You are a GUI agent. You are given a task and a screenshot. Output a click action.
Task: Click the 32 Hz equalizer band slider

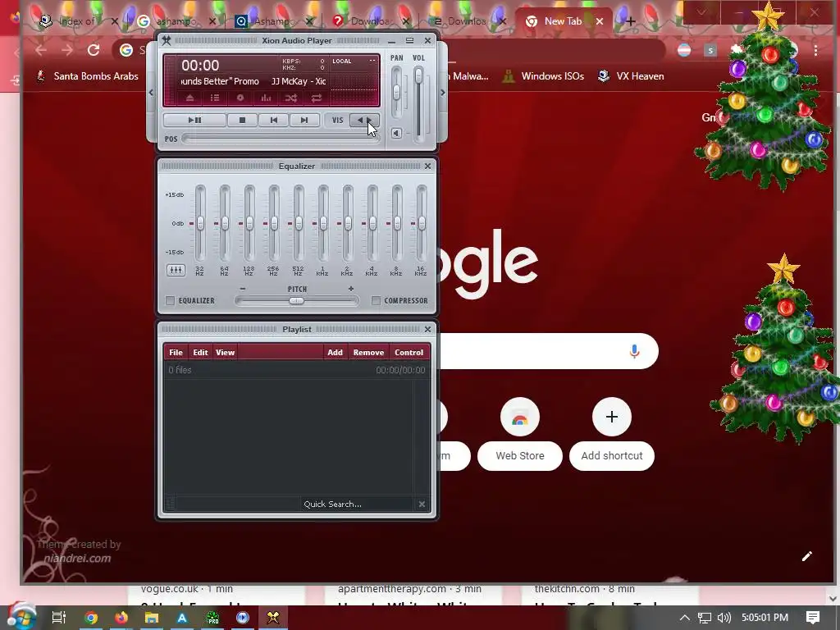pos(200,223)
